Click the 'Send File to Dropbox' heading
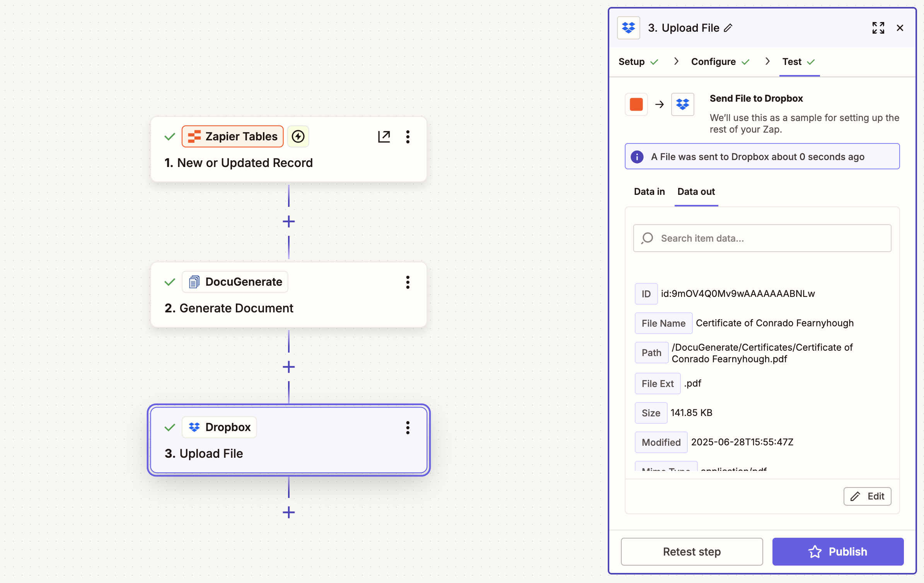 [x=756, y=99]
